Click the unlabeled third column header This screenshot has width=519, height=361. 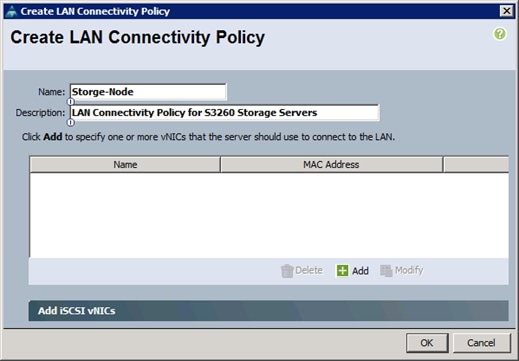click(476, 164)
